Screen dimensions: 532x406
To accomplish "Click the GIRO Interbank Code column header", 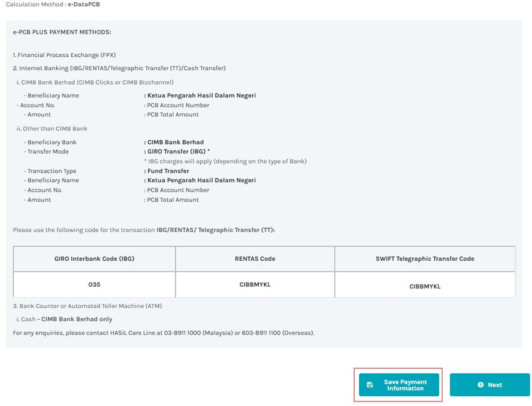I will click(94, 258).
